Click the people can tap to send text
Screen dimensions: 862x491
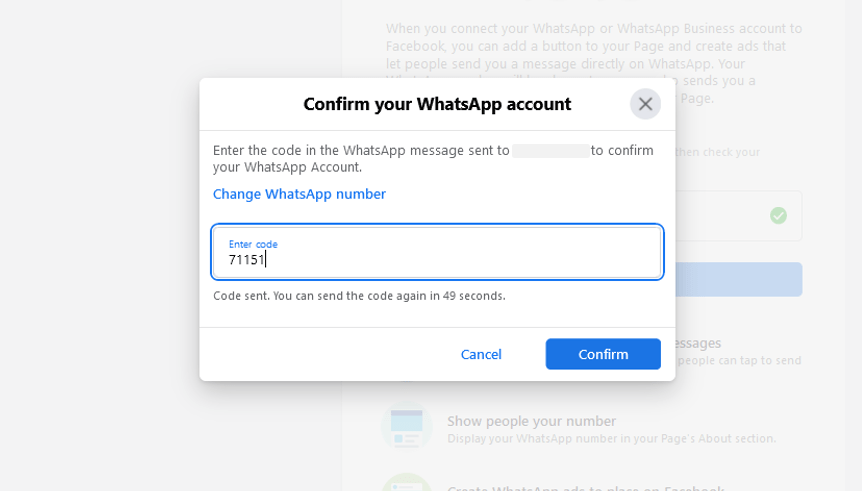(739, 360)
